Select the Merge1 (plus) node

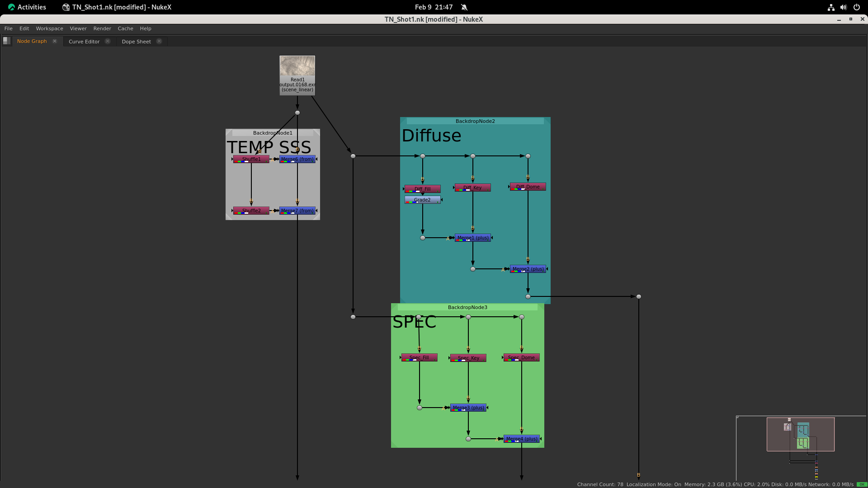pos(473,238)
